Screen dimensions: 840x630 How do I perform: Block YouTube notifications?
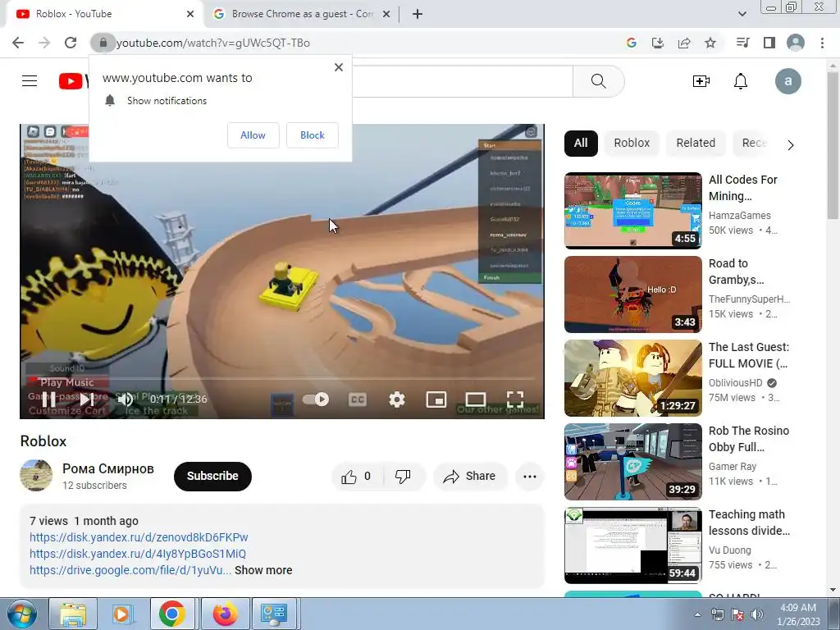pos(313,135)
